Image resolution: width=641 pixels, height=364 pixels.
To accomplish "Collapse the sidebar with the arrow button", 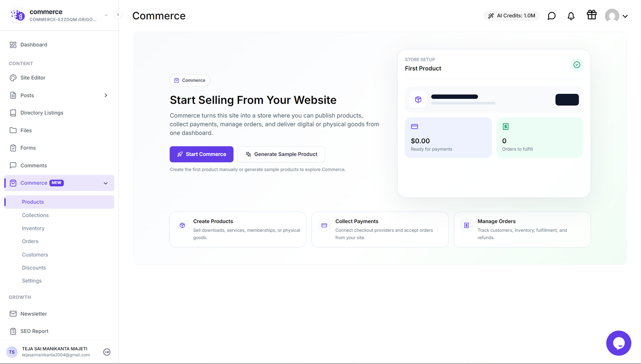I will pos(118,15).
